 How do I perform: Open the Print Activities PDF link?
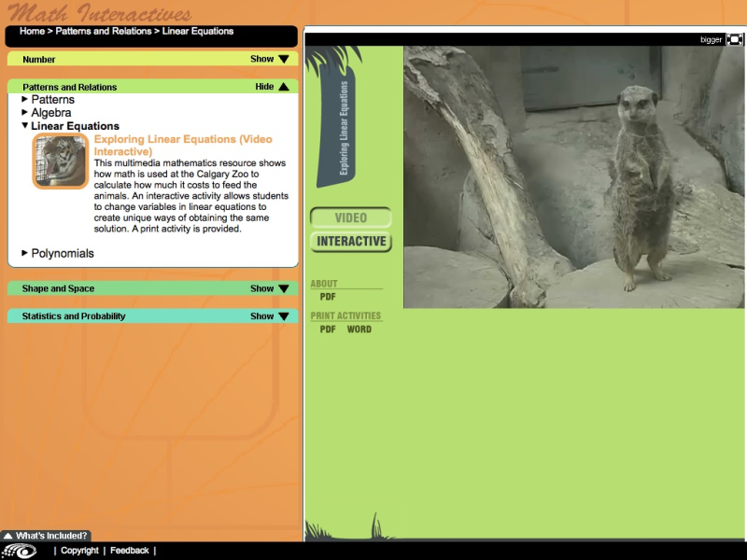(328, 329)
